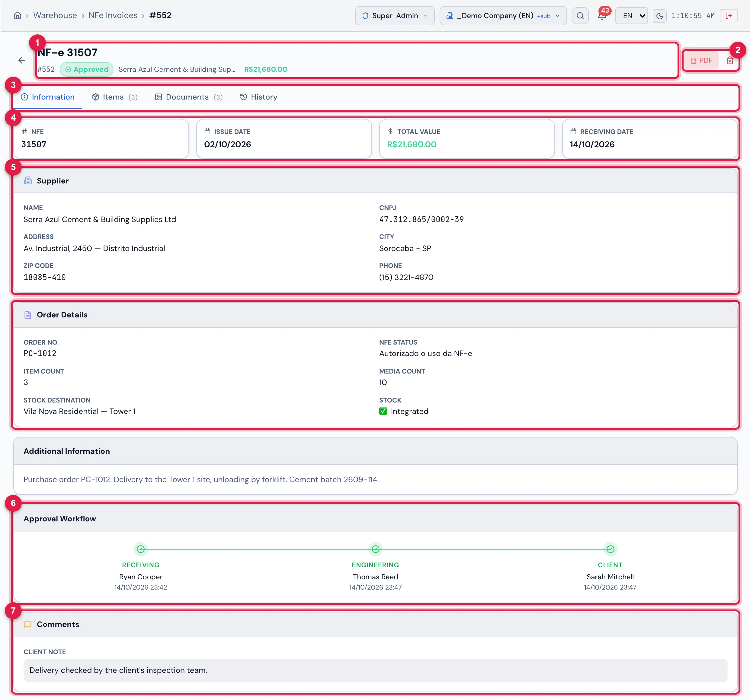Click the Order Details document icon
Screen dimensions: 750x700
pos(27,315)
